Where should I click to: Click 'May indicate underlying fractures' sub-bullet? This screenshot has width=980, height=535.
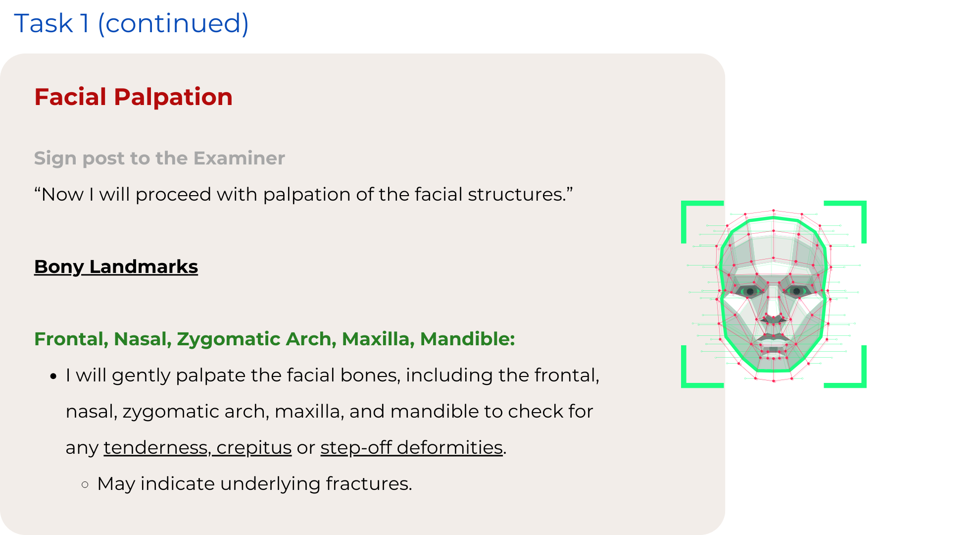(x=254, y=483)
